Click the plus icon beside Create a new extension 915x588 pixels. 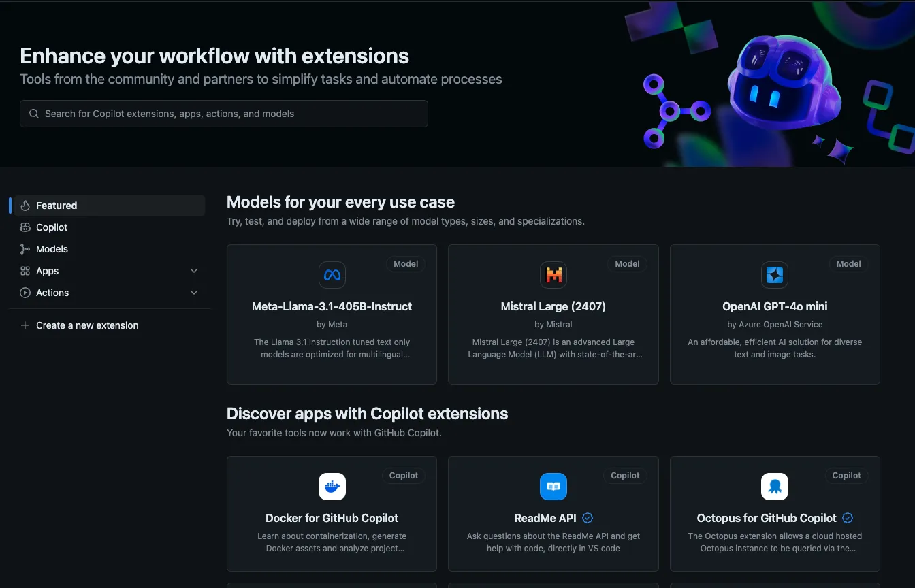click(x=24, y=325)
